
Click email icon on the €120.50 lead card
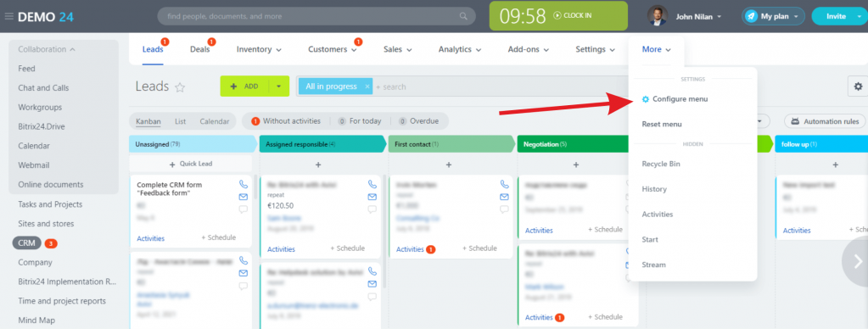coord(372,197)
